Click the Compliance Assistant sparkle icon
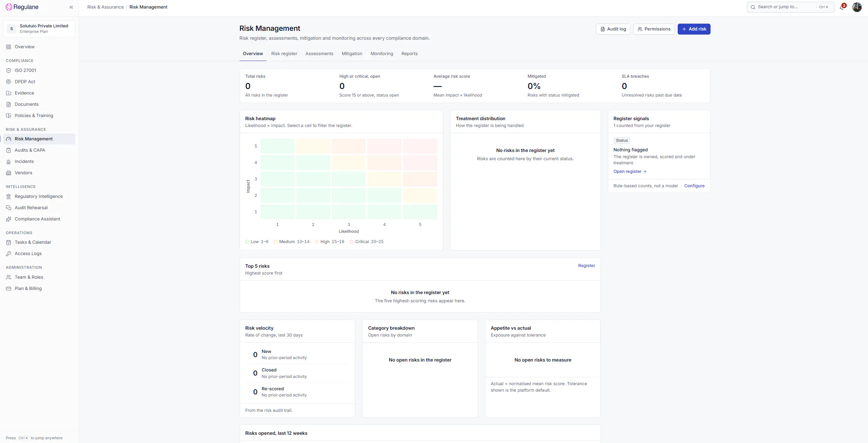This screenshot has height=443, width=868. pos(9,219)
